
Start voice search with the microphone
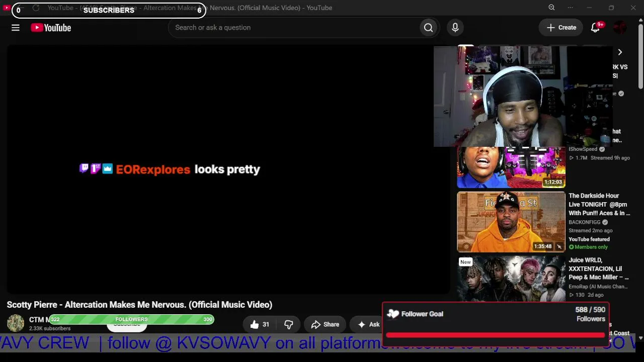tap(455, 28)
